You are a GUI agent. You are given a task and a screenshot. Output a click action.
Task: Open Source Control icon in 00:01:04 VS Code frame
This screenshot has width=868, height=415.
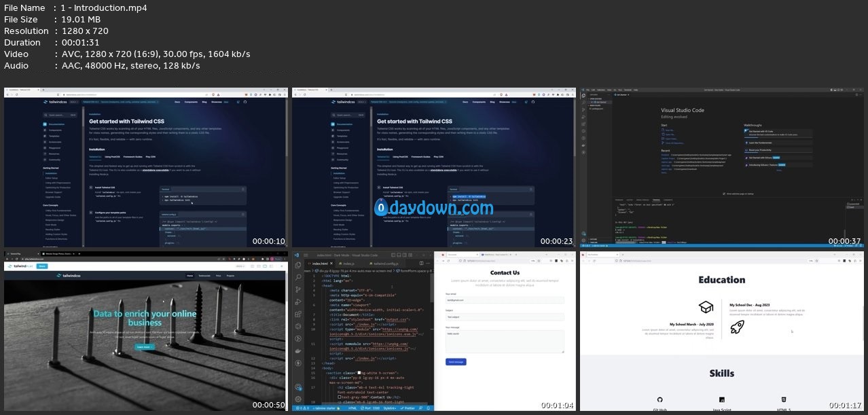coord(298,289)
